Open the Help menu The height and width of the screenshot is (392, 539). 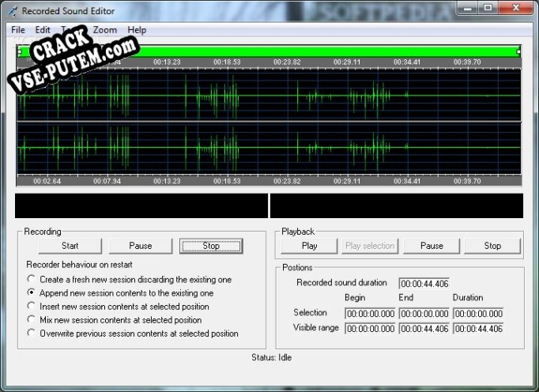[137, 30]
